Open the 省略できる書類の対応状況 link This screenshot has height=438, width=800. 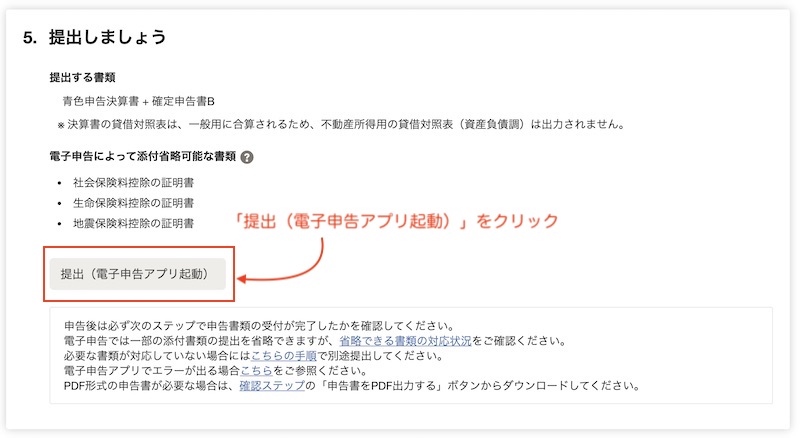pyautogui.click(x=406, y=340)
